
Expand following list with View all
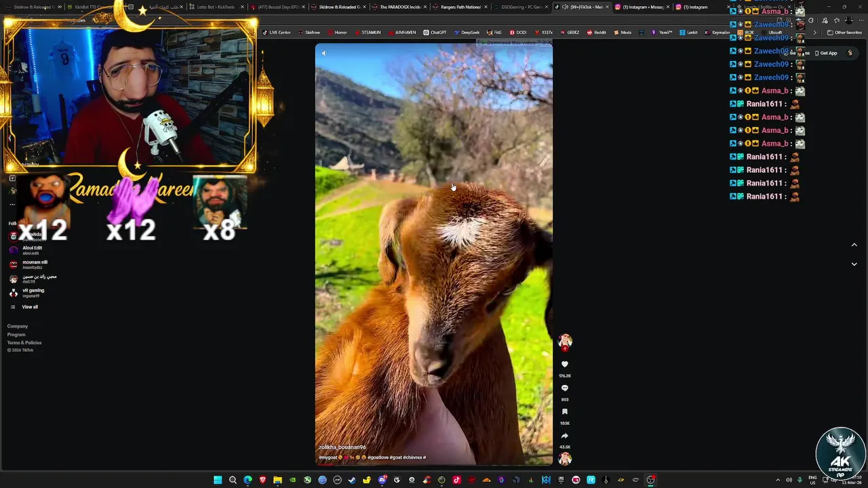[x=30, y=307]
